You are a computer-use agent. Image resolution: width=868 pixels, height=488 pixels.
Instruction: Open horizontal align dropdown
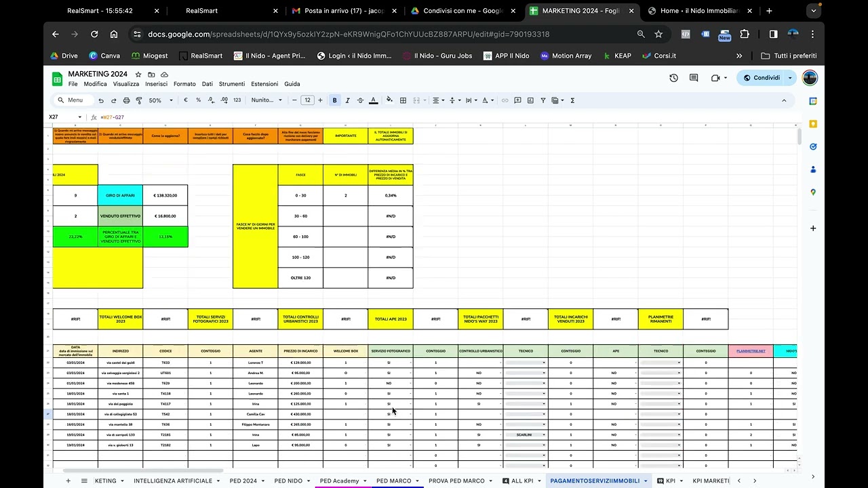tap(439, 100)
